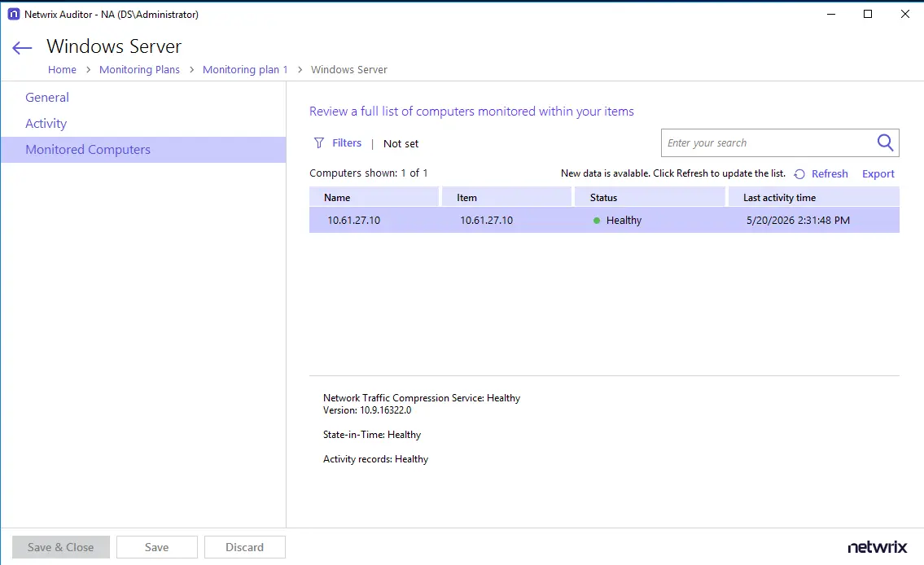This screenshot has width=924, height=565.
Task: Click the Refresh link
Action: click(x=830, y=173)
